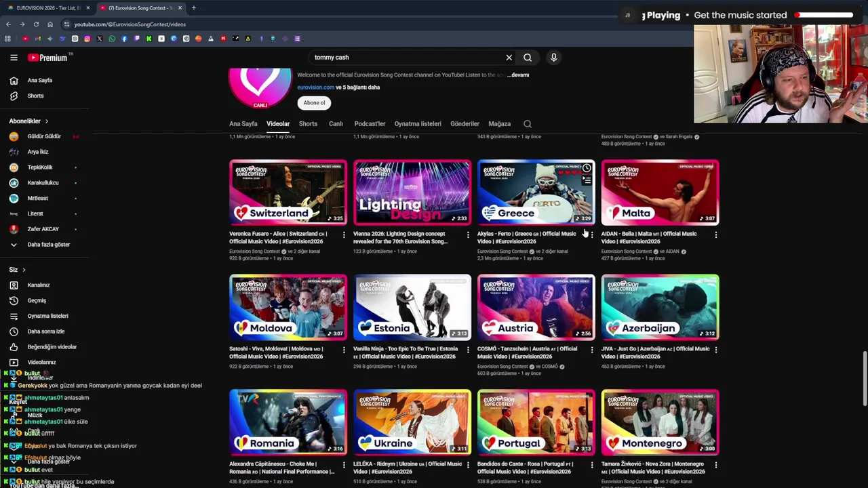The height and width of the screenshot is (488, 868).
Task: Open Estonia Vanilla Ninja thumbnail
Action: coord(412,308)
